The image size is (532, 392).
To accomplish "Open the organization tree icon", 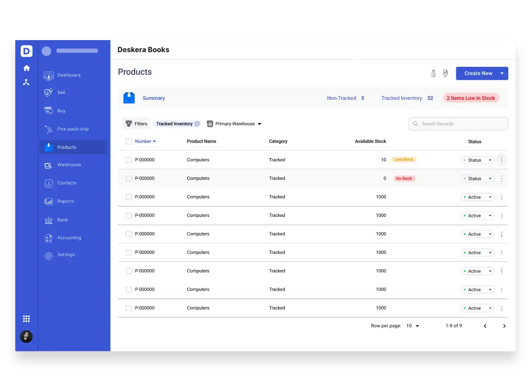I will (26, 82).
